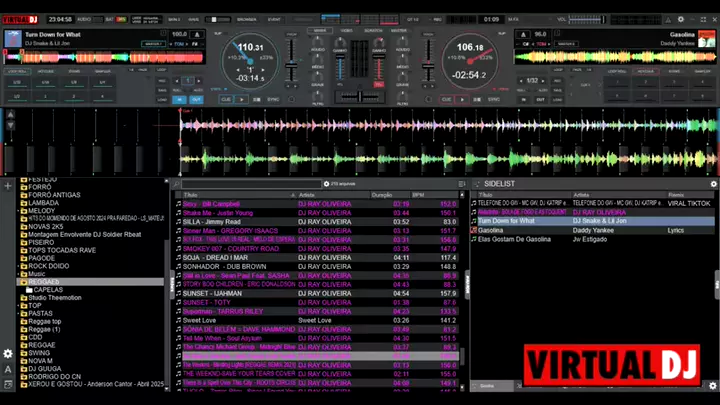Image resolution: width=720 pixels, height=405 pixels.
Task: Click the warning triangle icon in top bar
Action: click(x=668, y=20)
